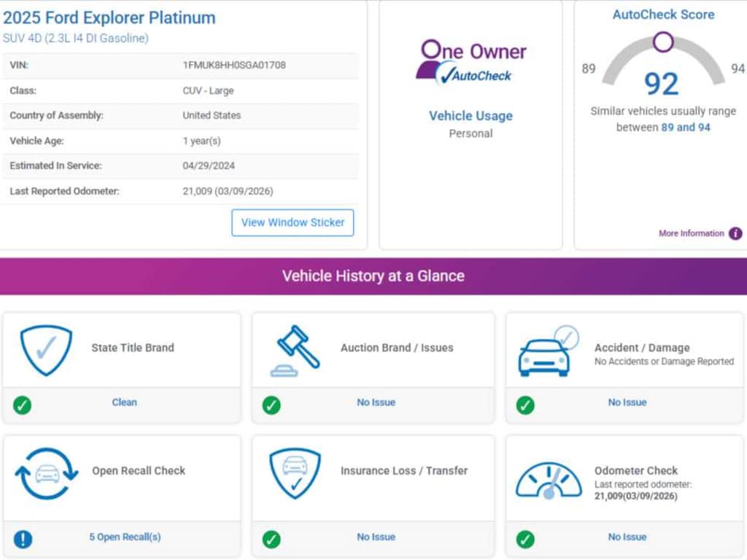Viewport: 747px width, 560px height.
Task: Open the More Information link
Action: (691, 234)
